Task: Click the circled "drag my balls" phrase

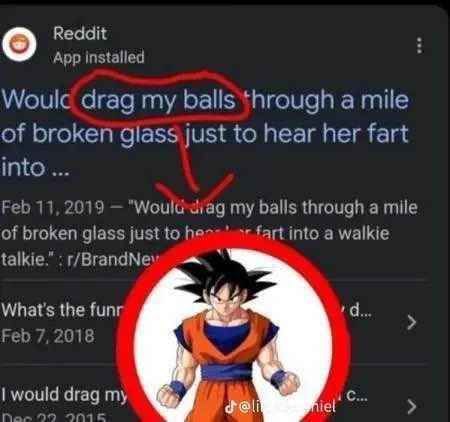Action: 159,100
